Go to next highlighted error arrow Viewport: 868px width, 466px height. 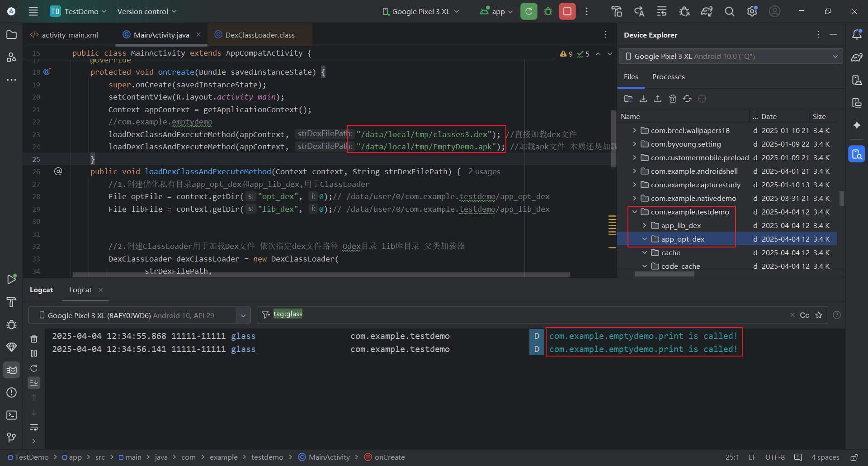[610, 54]
